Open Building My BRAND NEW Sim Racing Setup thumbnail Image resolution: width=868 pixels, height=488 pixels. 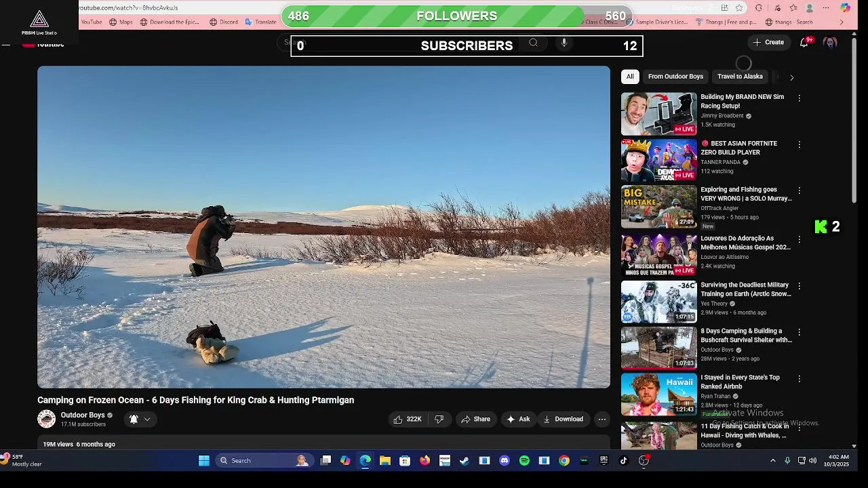(658, 114)
